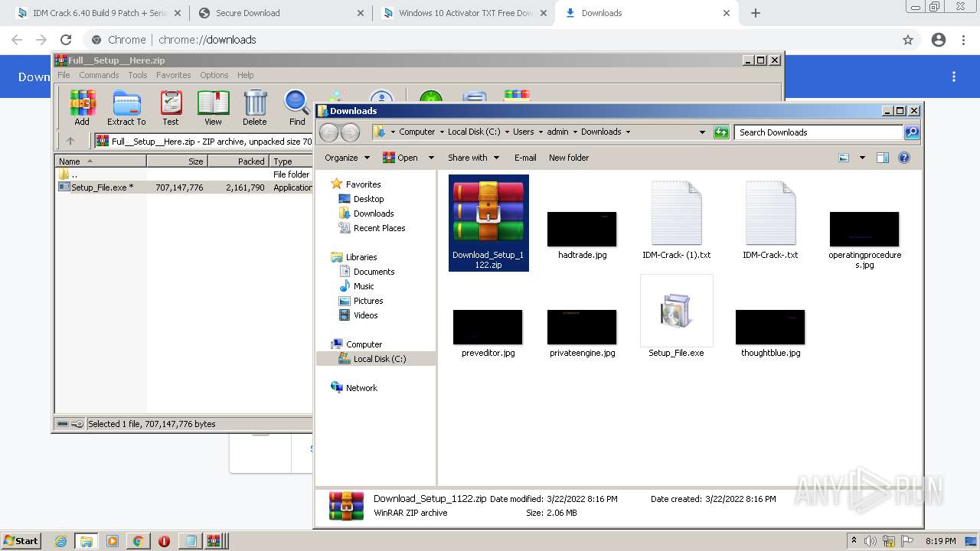Click the Find icon in WinRAR toolbar
Viewport: 980px width, 551px height.
click(297, 107)
